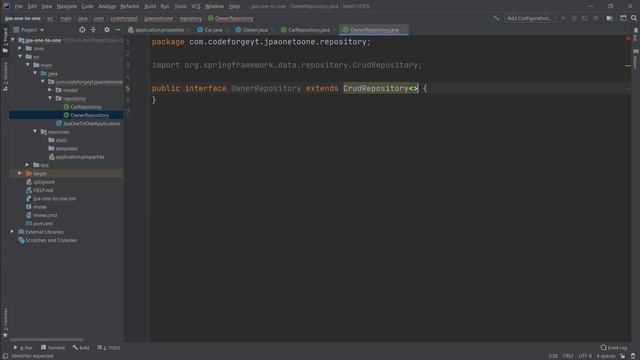Screen dimensions: 640x360
Task: Open Project panel settings gear icon
Action: [x=107, y=30]
